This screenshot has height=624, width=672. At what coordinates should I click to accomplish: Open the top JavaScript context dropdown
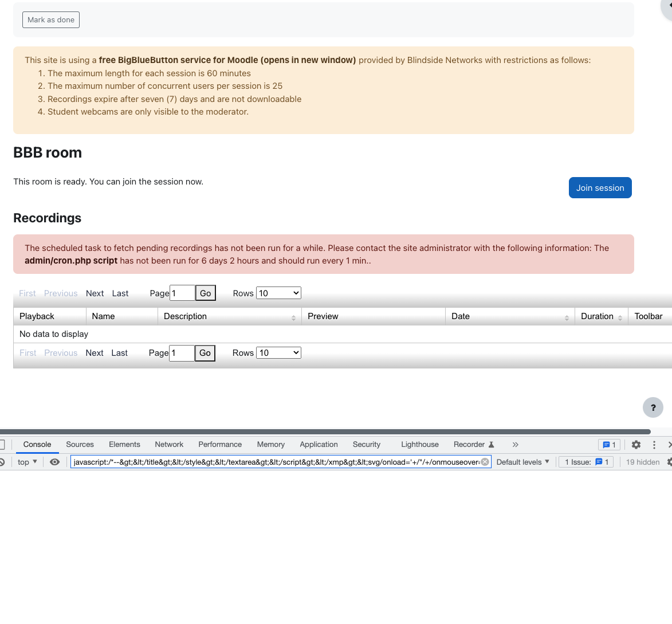(x=27, y=462)
